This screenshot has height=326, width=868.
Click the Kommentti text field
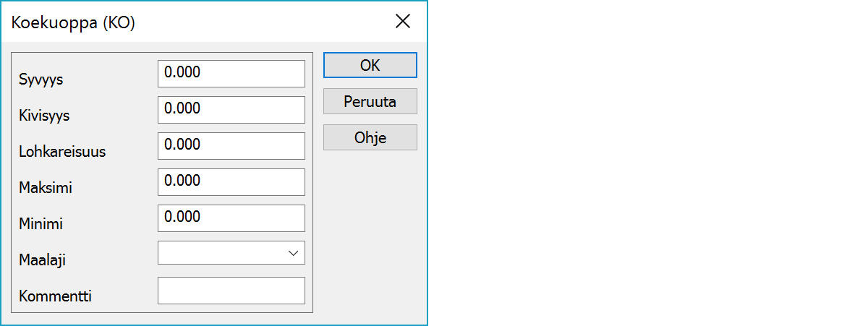pyautogui.click(x=231, y=291)
